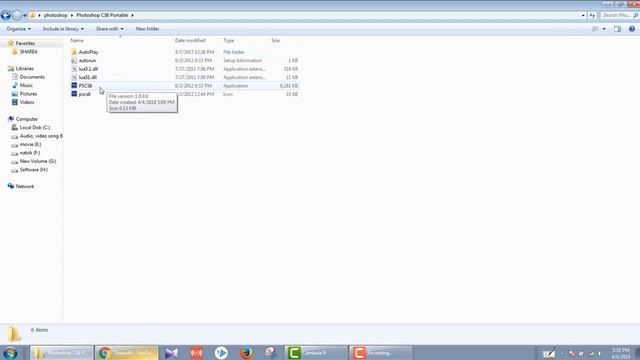Open the red recorder taskbar icon
Screen dimensions: 640x360
[x=196, y=353]
